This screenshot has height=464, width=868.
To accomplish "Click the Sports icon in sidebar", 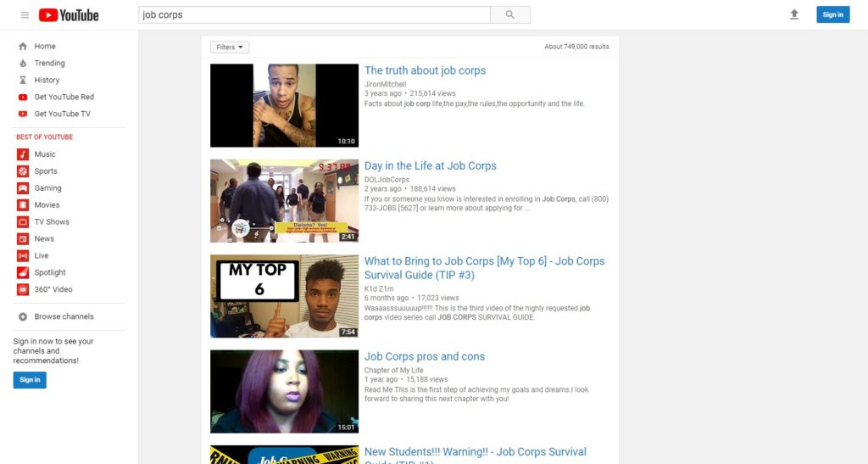I will 23,171.
